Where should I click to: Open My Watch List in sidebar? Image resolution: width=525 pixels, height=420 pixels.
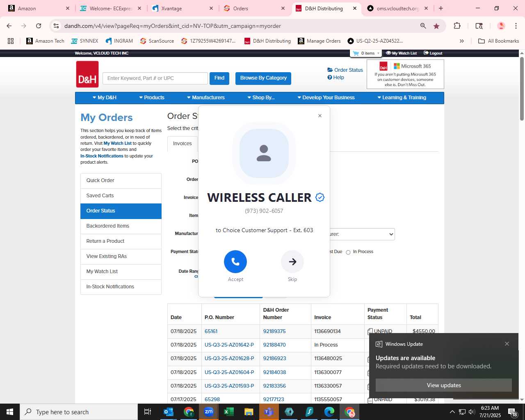(121, 272)
